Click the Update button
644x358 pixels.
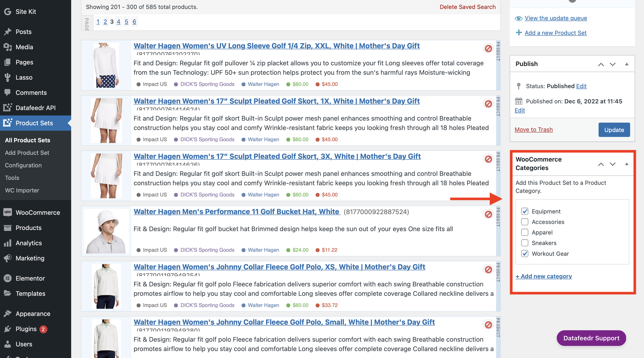pyautogui.click(x=614, y=130)
